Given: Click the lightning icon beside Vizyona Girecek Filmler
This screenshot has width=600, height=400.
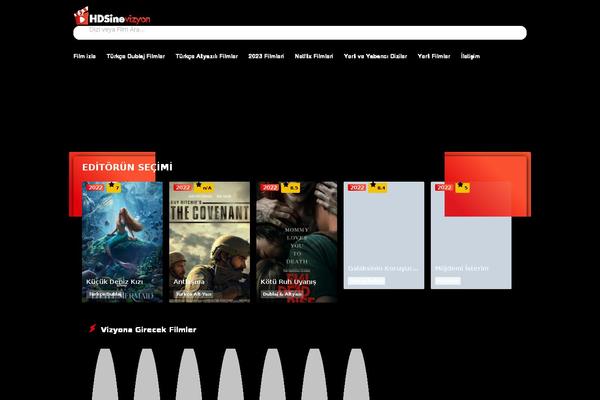Looking at the screenshot, I should (92, 328).
